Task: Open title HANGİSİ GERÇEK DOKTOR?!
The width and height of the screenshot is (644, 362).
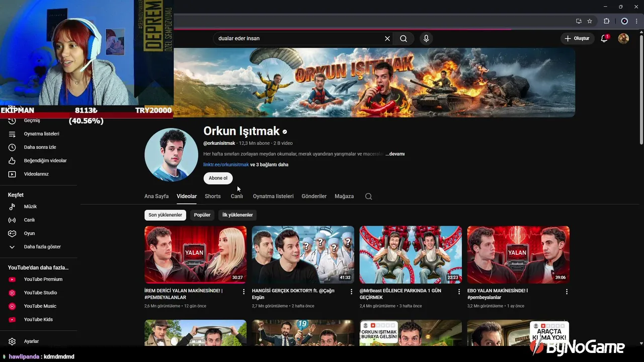Action: tap(293, 294)
